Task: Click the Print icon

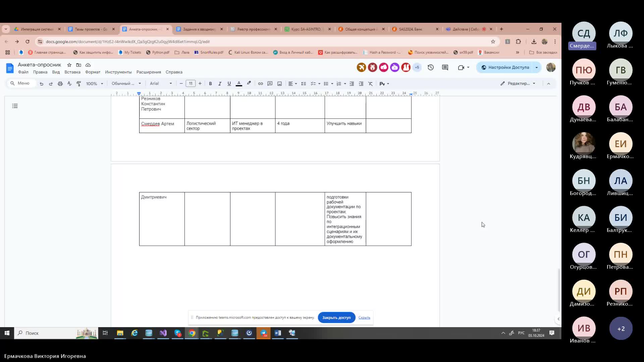Action: click(x=60, y=84)
